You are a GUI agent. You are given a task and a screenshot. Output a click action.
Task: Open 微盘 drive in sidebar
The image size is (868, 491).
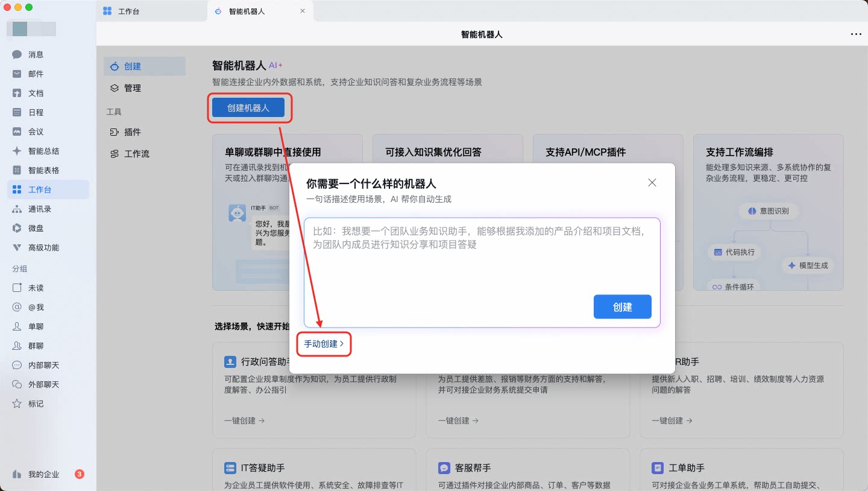[x=36, y=228]
